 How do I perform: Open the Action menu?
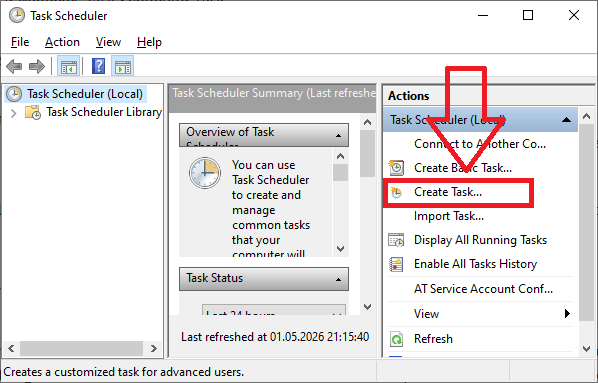pos(62,42)
